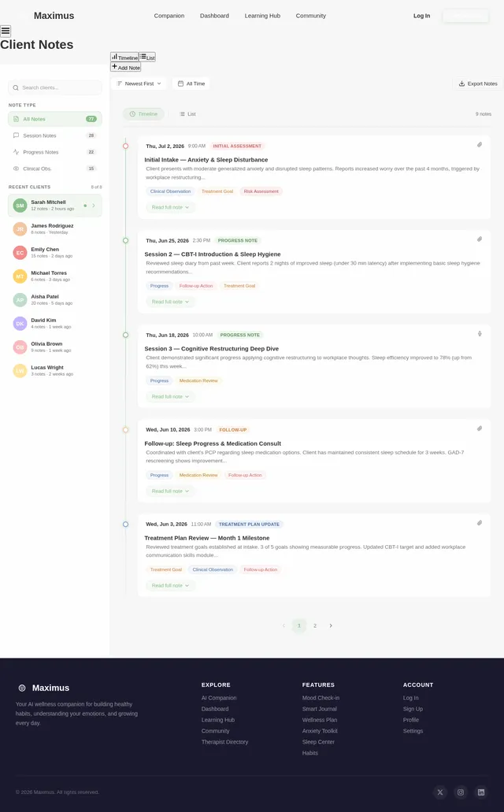Click Sarah Mitchell's SM avatar

pos(20,206)
